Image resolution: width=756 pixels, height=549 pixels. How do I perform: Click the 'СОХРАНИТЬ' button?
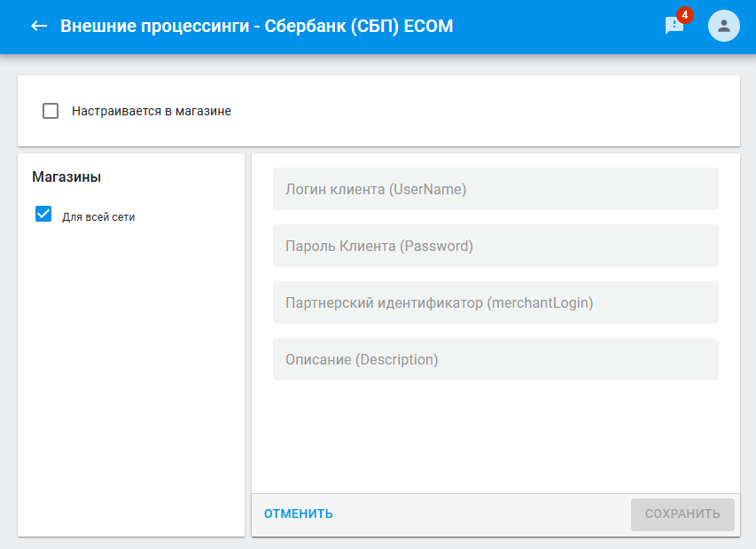pyautogui.click(x=682, y=514)
